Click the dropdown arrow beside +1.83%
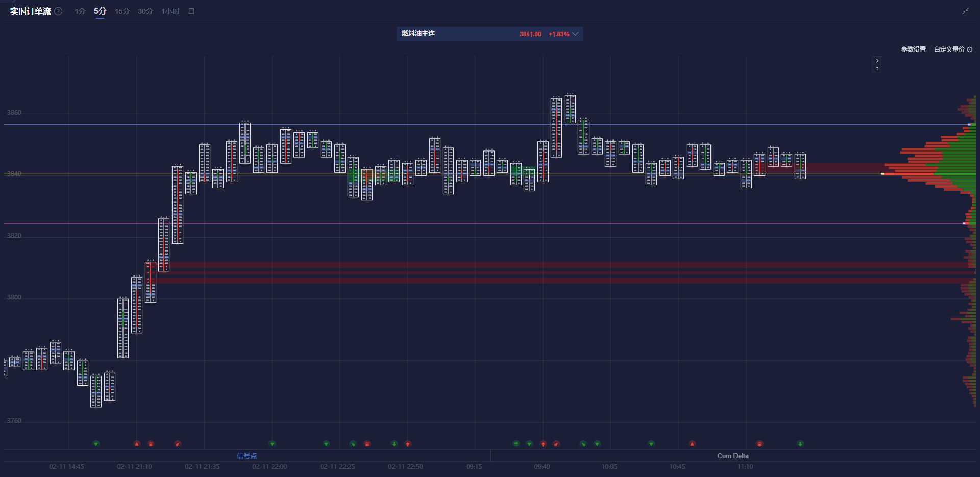This screenshot has height=477, width=980. [575, 34]
